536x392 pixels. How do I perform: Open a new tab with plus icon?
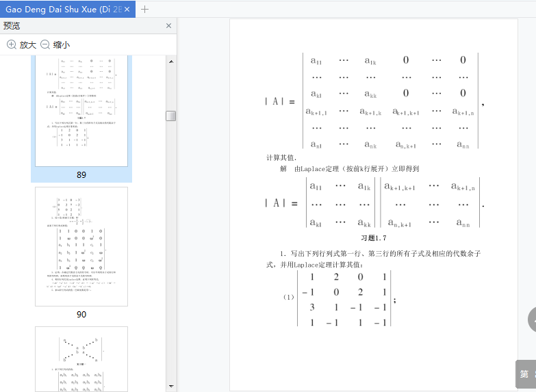coord(144,9)
